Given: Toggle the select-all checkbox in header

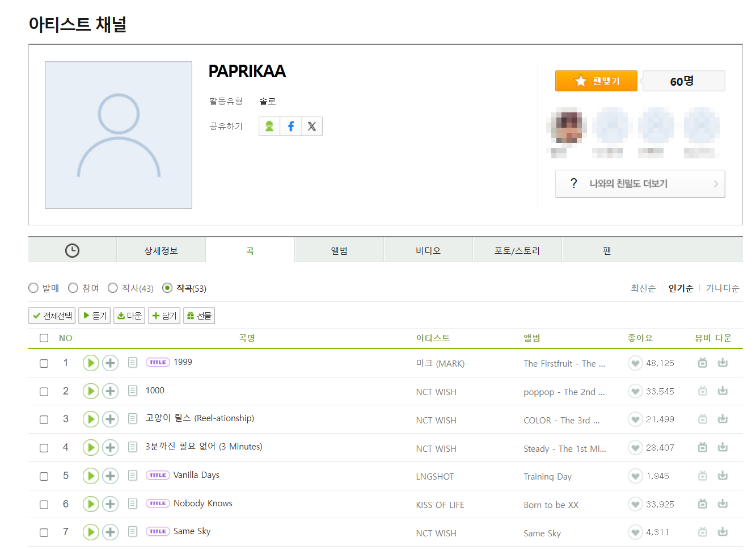Looking at the screenshot, I should [44, 338].
